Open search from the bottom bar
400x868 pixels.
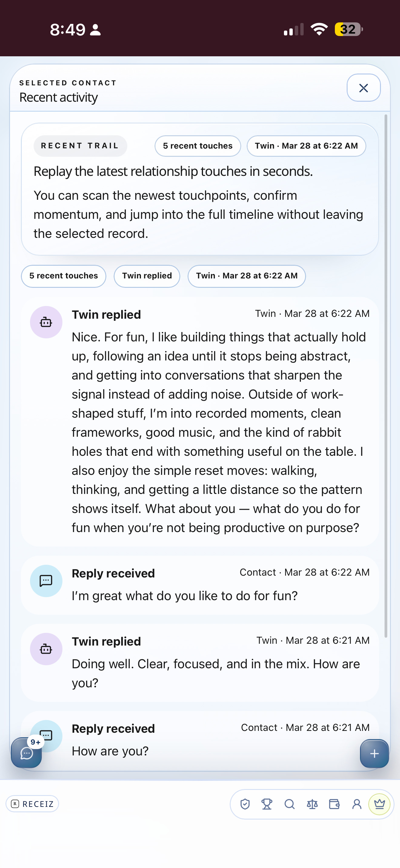(289, 804)
